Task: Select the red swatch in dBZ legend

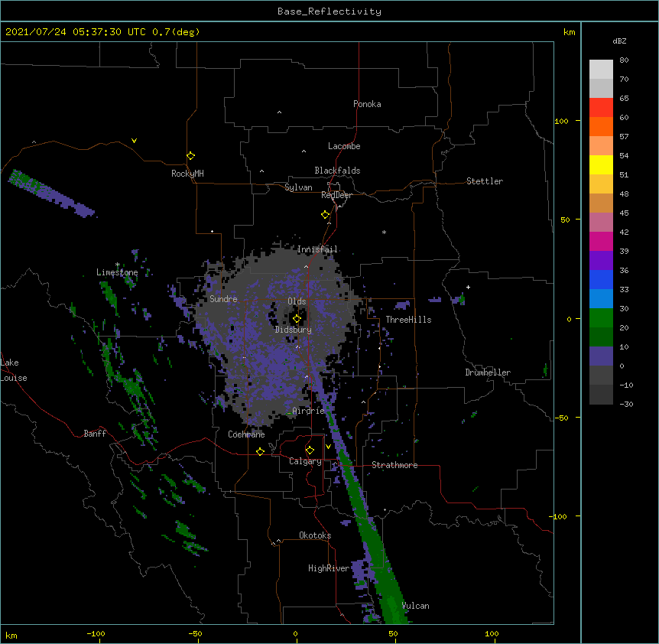Action: coord(601,107)
